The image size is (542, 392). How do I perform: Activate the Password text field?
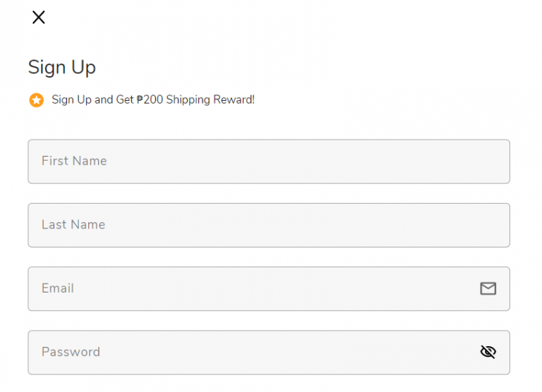pos(254,352)
